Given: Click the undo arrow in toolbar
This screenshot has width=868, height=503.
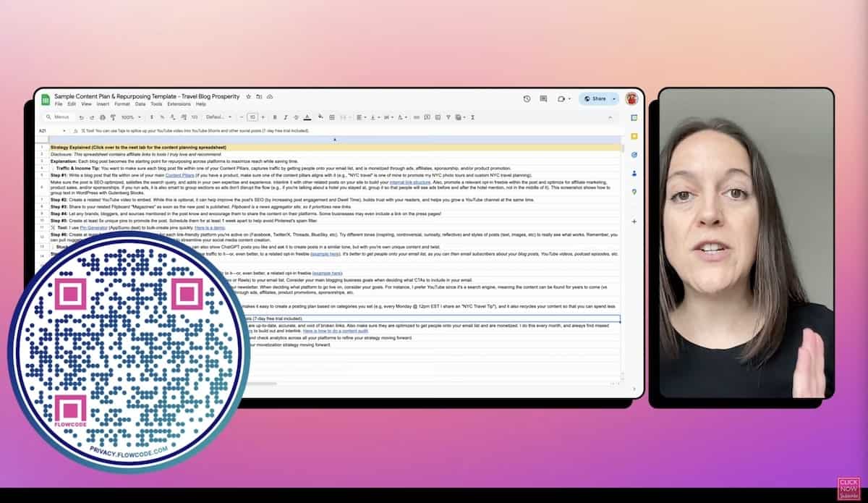Looking at the screenshot, I should coord(81,117).
